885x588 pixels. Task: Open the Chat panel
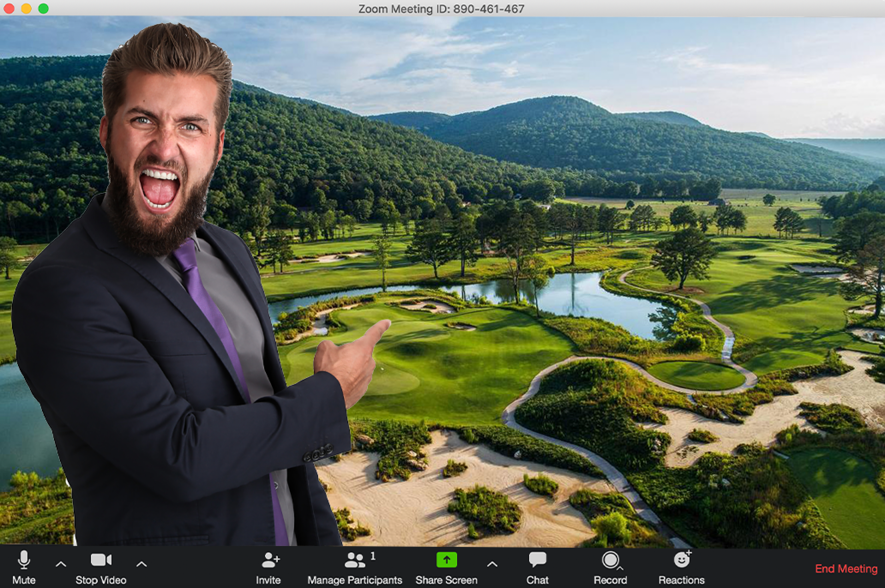[537, 567]
